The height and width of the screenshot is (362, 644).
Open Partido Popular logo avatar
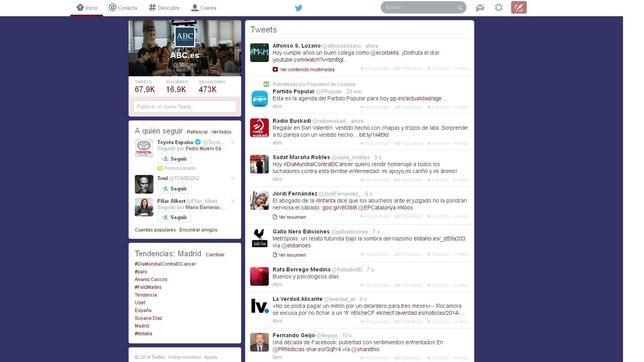pyautogui.click(x=260, y=98)
